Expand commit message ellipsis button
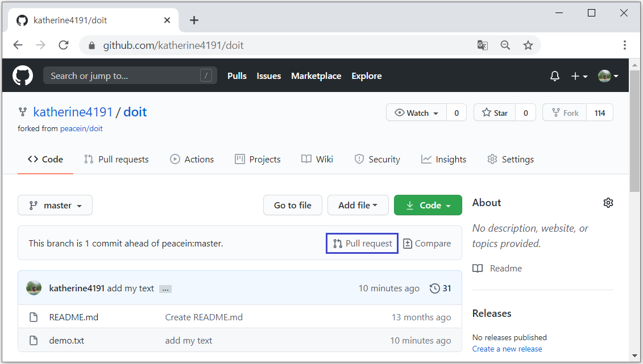 click(165, 289)
